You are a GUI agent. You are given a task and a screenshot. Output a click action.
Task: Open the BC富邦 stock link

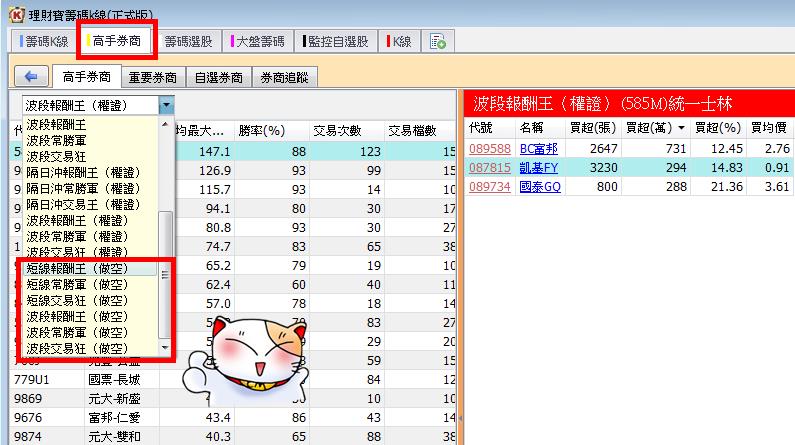pos(538,149)
